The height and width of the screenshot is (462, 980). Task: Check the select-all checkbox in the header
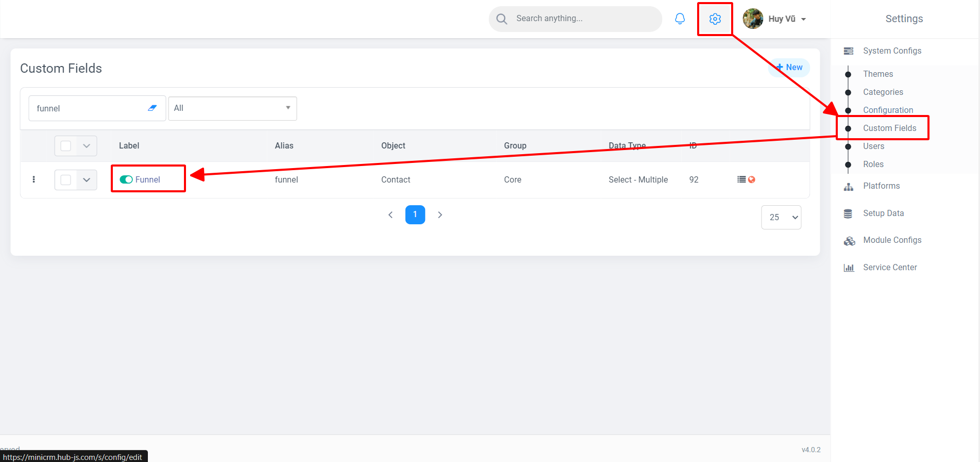tap(66, 146)
